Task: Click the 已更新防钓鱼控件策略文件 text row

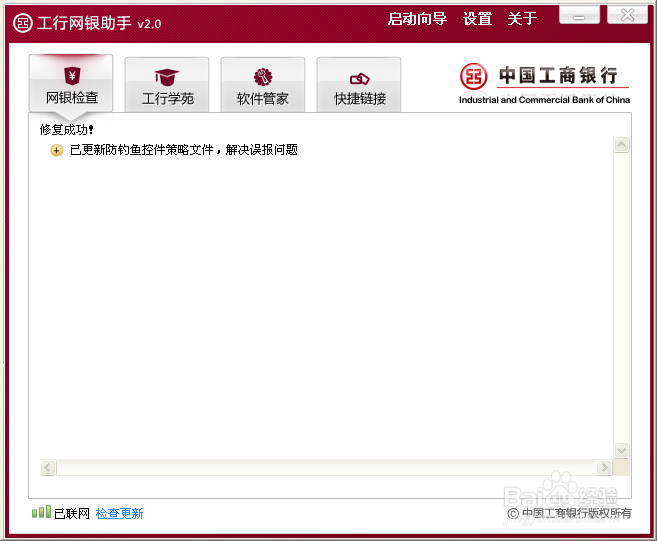Action: (x=184, y=150)
